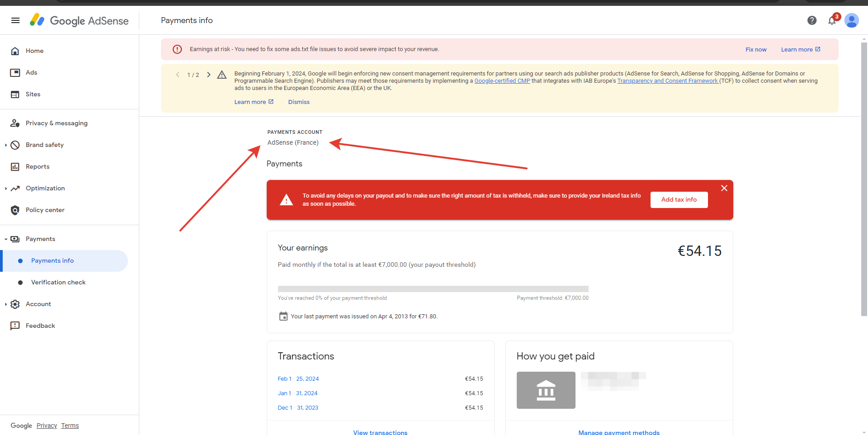Click the Sites sidebar icon
The width and height of the screenshot is (868, 435).
[15, 94]
